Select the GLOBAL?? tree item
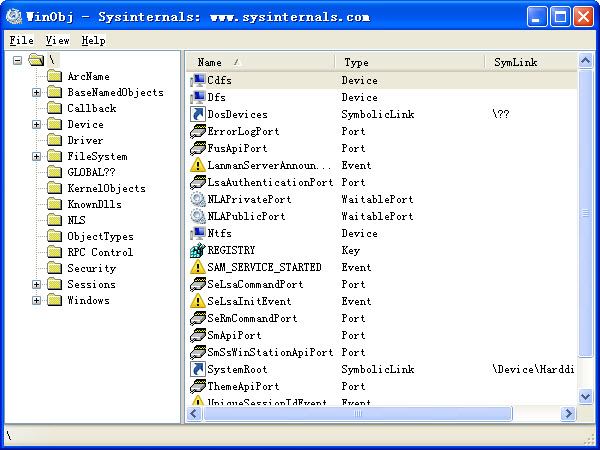 [91, 172]
